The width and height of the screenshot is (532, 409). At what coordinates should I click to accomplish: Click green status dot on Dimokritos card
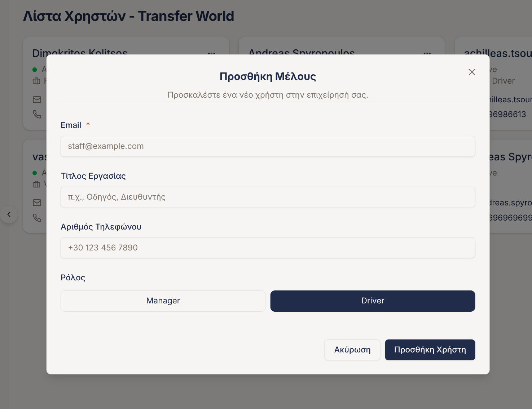[x=35, y=70]
